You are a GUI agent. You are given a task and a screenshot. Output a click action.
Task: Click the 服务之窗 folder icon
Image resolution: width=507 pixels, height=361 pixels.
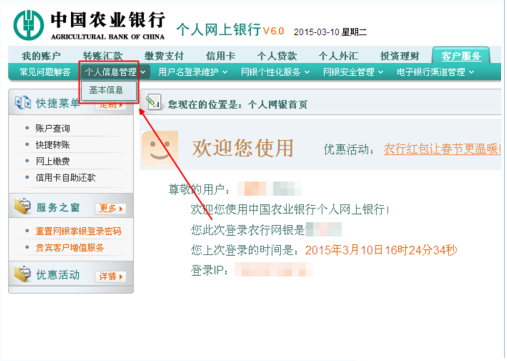pyautogui.click(x=22, y=206)
